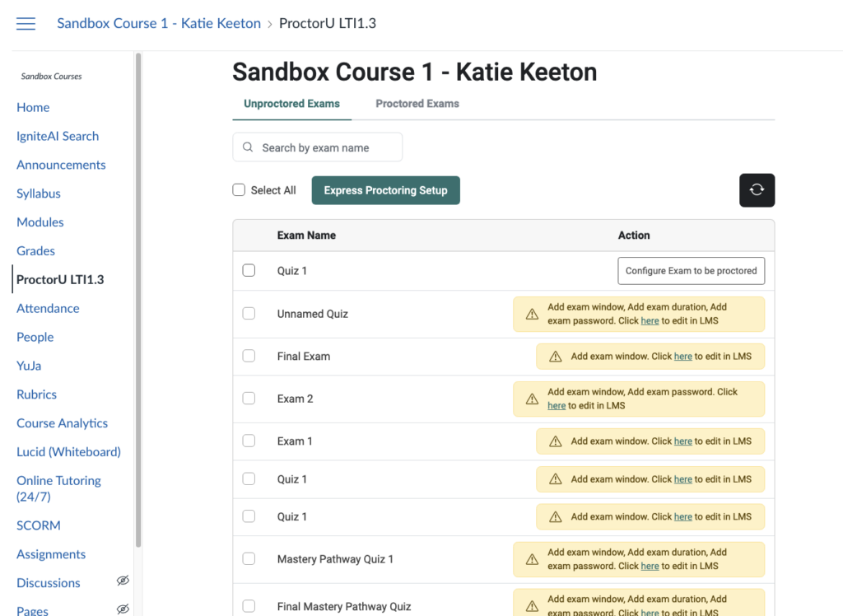This screenshot has height=616, width=843.
Task: Check the Exam 1 checkbox
Action: coord(249,441)
